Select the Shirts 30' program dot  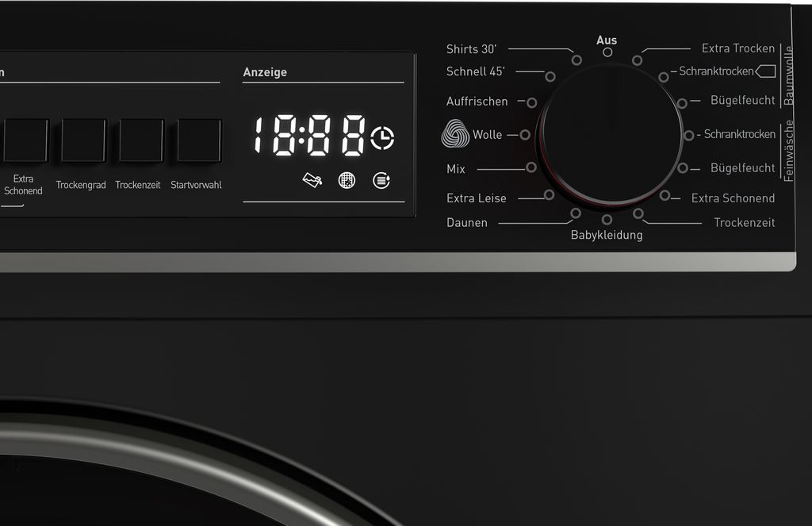(576, 60)
